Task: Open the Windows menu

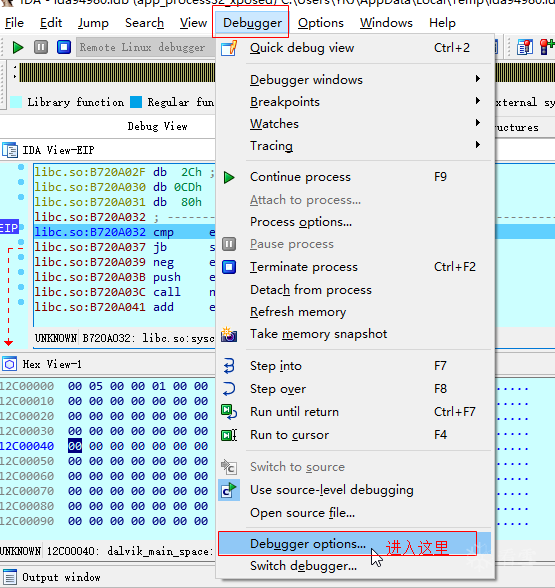Action: pos(386,23)
